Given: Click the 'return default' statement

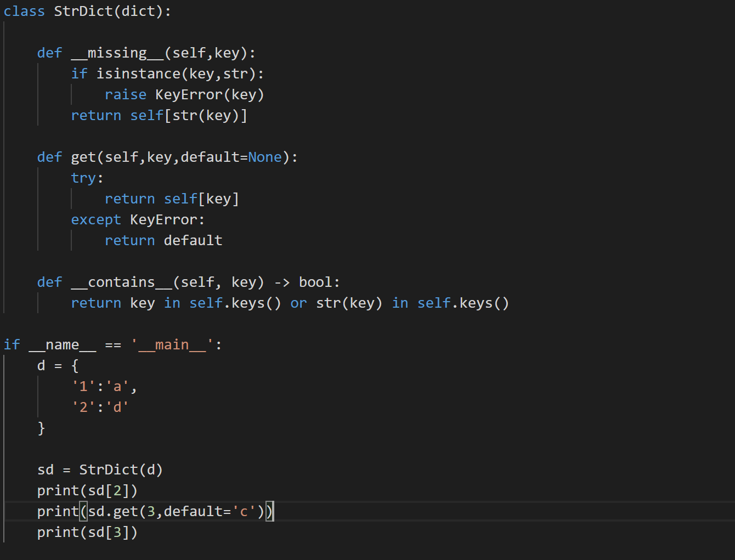Looking at the screenshot, I should click(163, 241).
